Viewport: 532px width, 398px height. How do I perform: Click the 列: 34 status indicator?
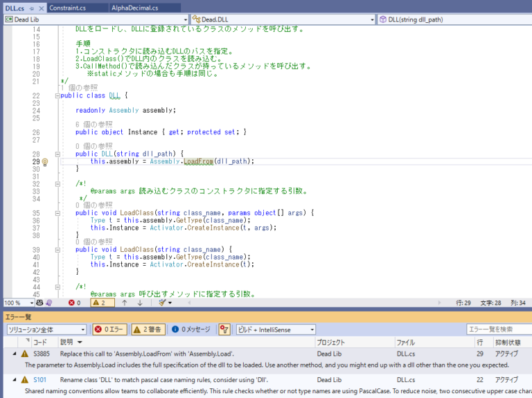(x=518, y=303)
